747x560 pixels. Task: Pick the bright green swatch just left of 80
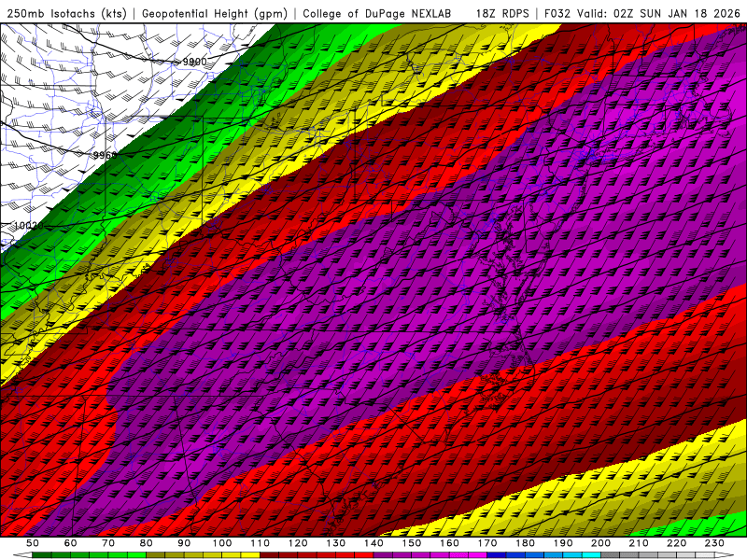[x=136, y=554]
